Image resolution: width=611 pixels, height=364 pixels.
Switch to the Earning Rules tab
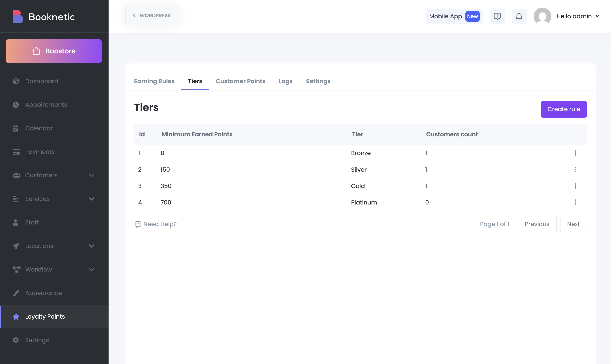pyautogui.click(x=154, y=81)
